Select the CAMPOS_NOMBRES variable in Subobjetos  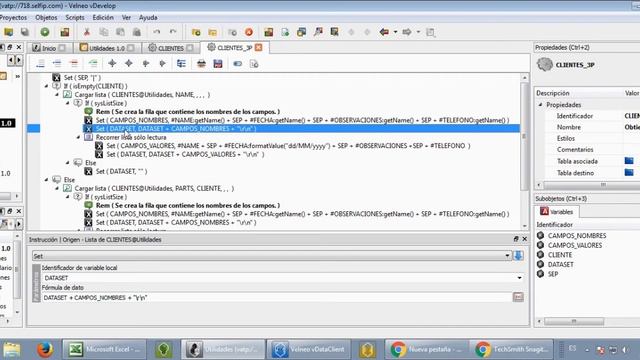click(576, 236)
